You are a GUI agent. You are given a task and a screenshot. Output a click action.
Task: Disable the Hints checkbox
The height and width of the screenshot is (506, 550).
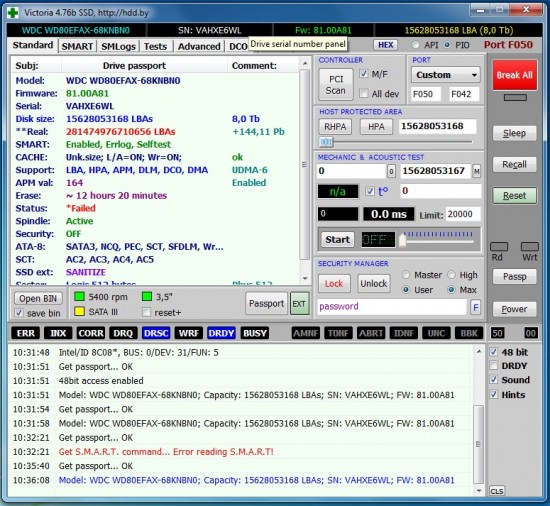(494, 394)
